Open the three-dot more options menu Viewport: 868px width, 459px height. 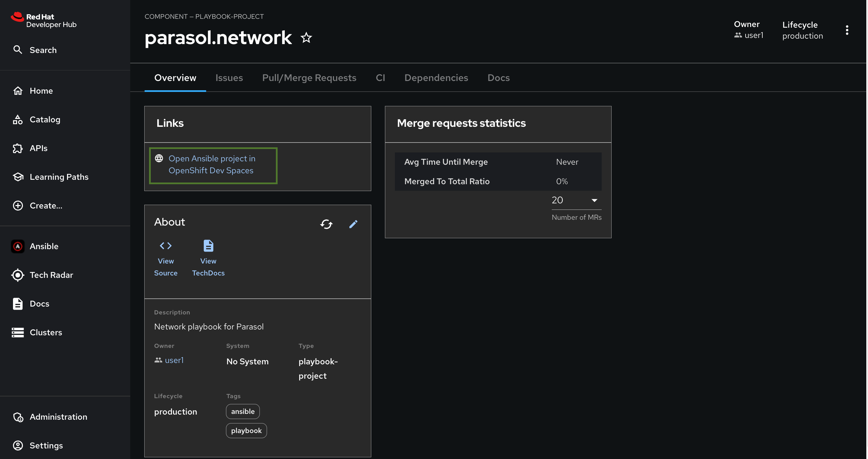point(847,30)
